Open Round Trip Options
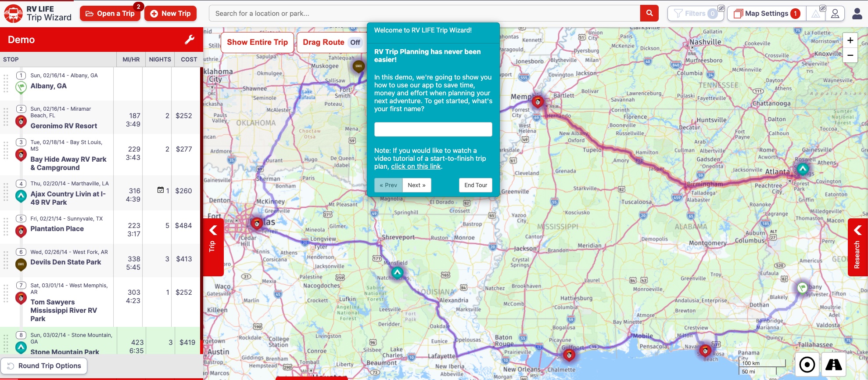The width and height of the screenshot is (868, 380). tap(44, 366)
